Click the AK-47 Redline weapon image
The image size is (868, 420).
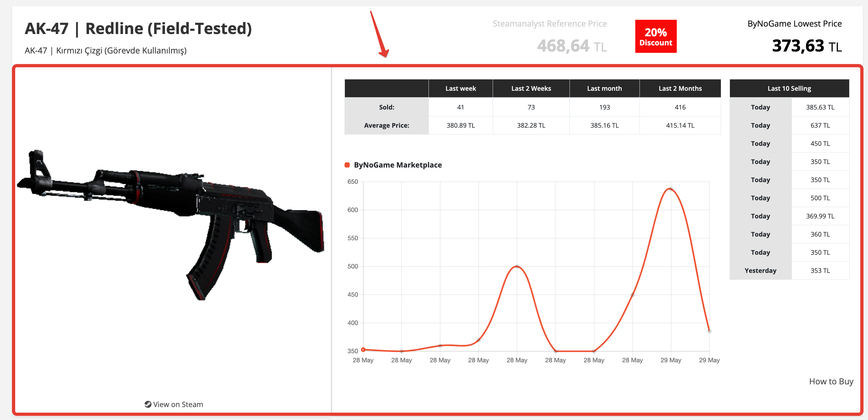[171, 225]
